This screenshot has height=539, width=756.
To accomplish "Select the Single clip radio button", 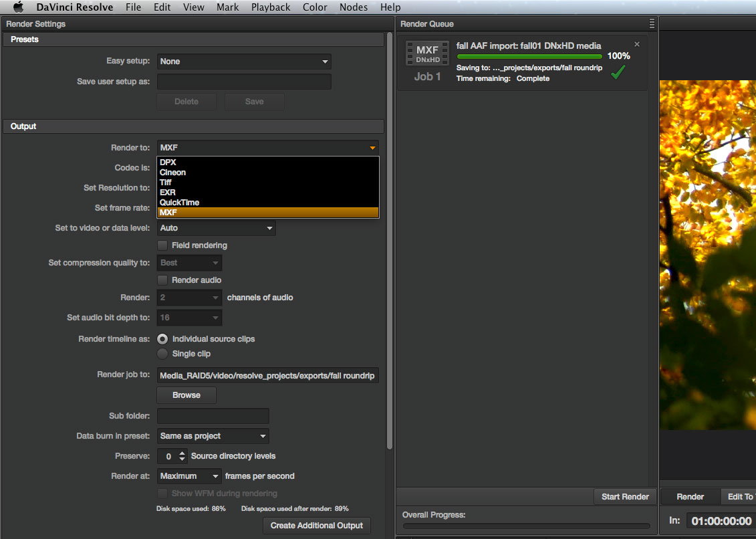I will (x=162, y=354).
